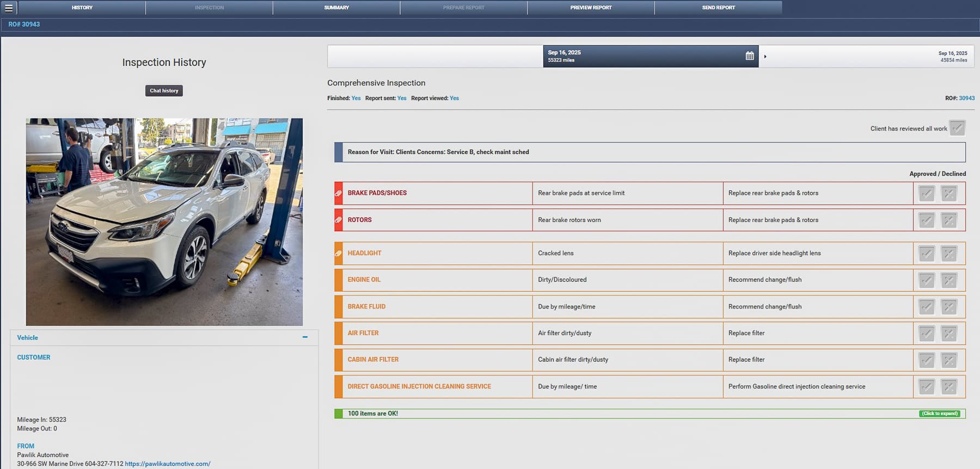Open the pawlikautomotive.com link
This screenshot has height=469, width=980.
(x=167, y=464)
